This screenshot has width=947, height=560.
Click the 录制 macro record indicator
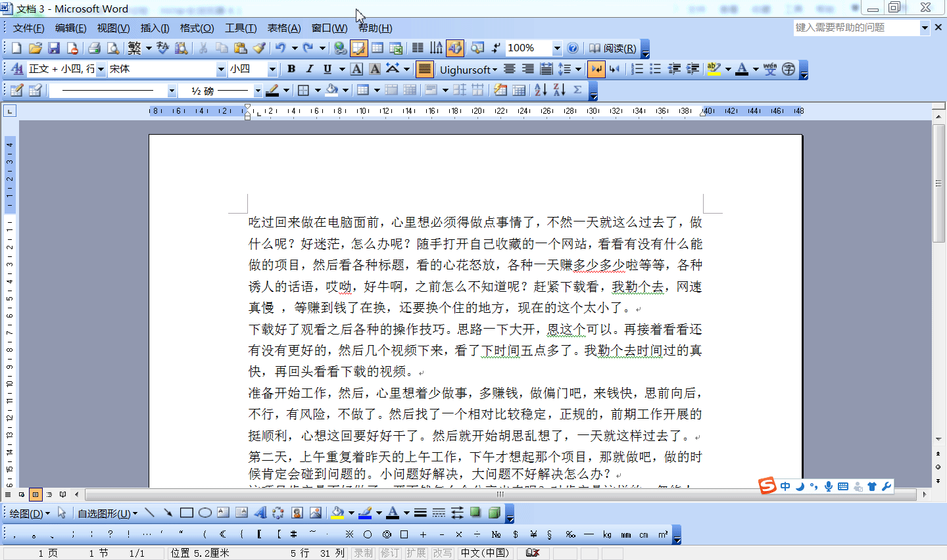pos(363,553)
